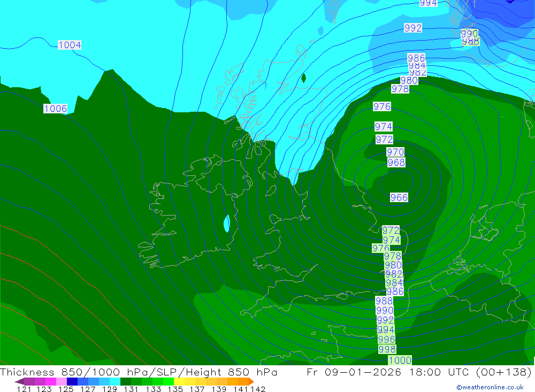535x392 pixels.
Task: Click the 133 legend value
Action: [153, 389]
